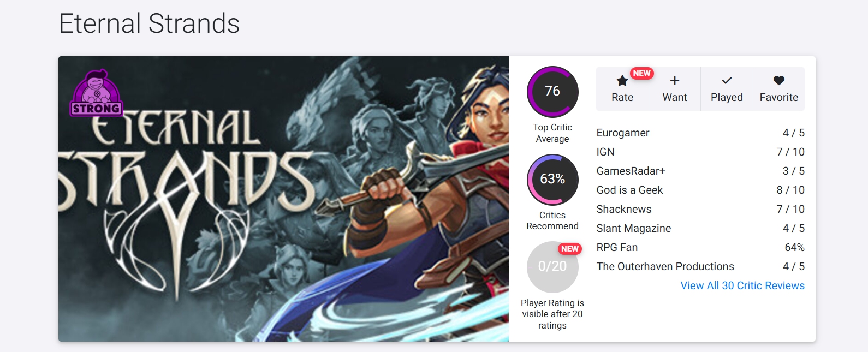Open The Outerhaven Productions review
The width and height of the screenshot is (868, 352).
700,266
